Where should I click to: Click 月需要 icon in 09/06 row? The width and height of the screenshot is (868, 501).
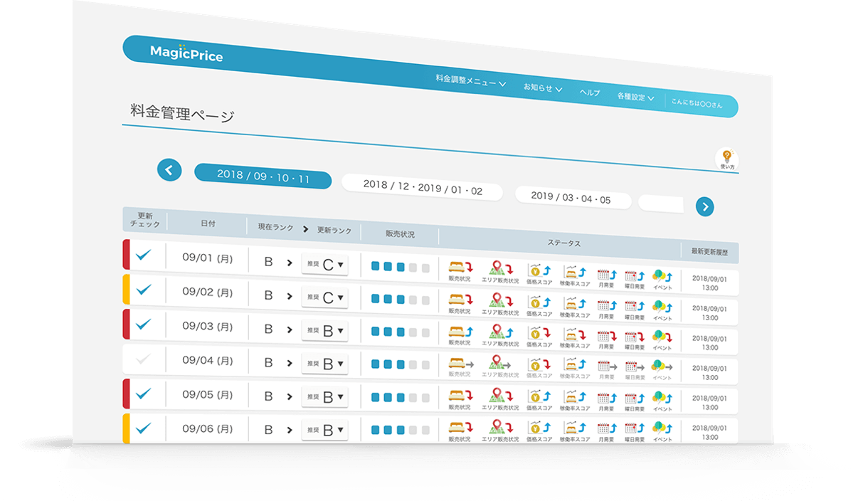point(606,427)
